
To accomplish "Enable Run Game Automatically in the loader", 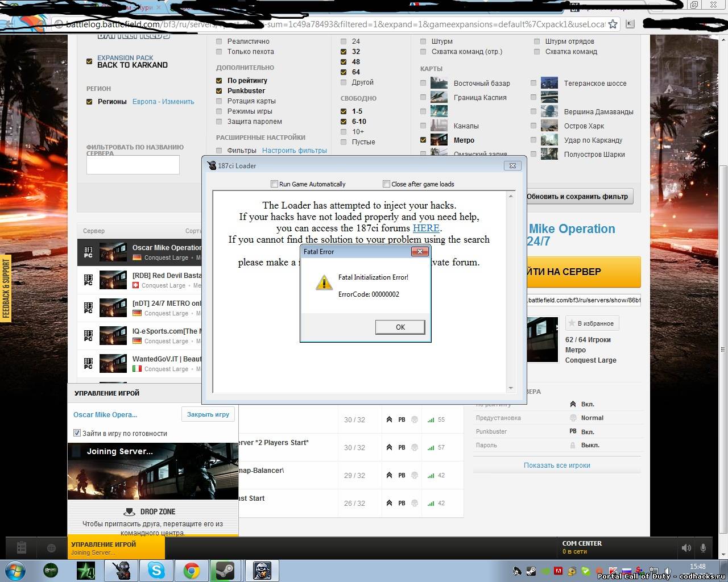I will (274, 184).
